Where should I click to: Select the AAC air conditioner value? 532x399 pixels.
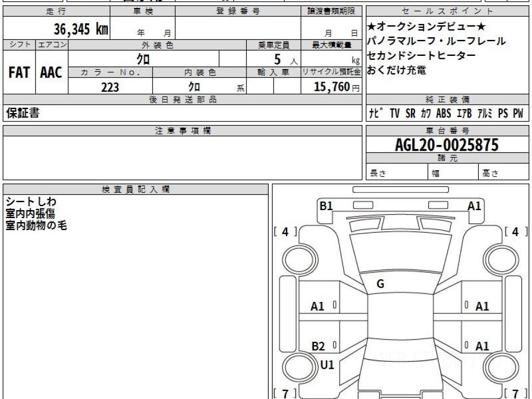(52, 72)
